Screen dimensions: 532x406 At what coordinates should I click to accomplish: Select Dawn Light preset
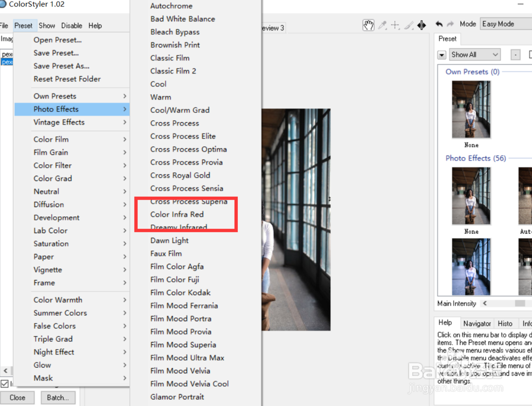169,241
